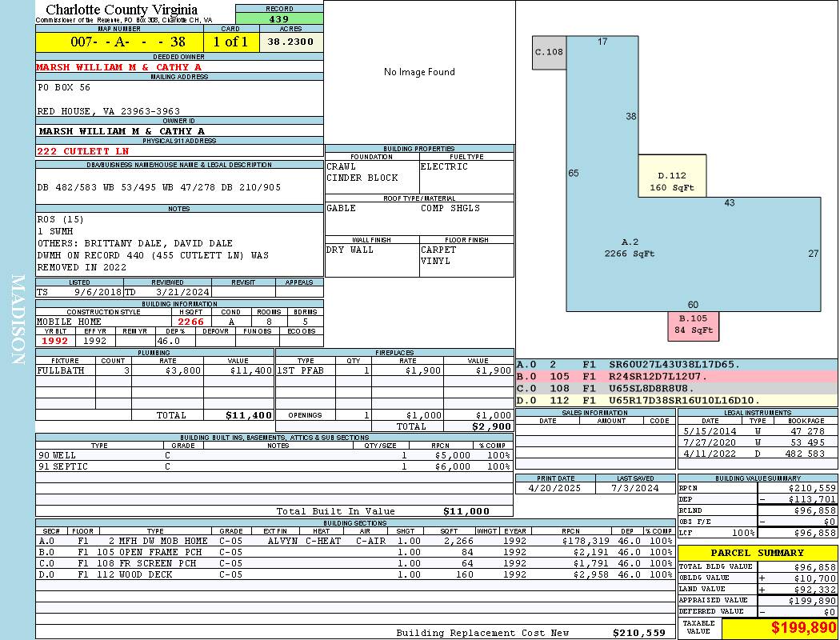Click the 4/11/2022 legal instrument entry
The width and height of the screenshot is (840, 640).
point(757,454)
